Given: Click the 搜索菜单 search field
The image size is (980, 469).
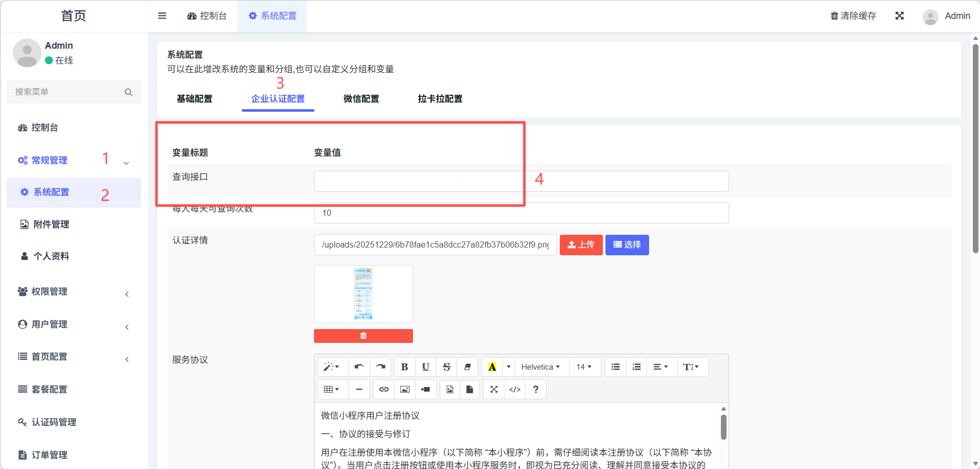Looking at the screenshot, I should tap(68, 92).
